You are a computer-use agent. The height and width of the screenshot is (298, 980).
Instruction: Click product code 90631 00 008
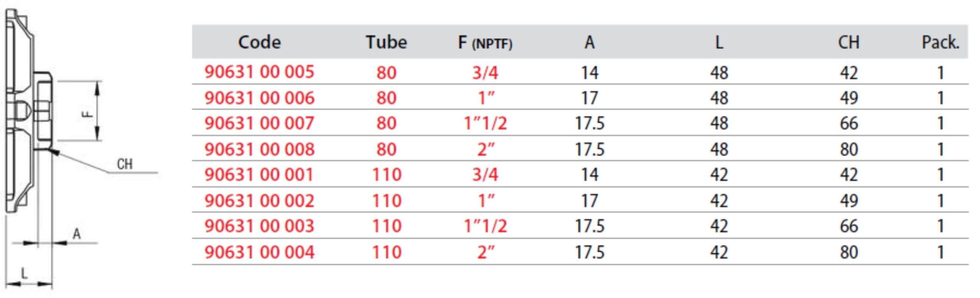[x=259, y=149]
